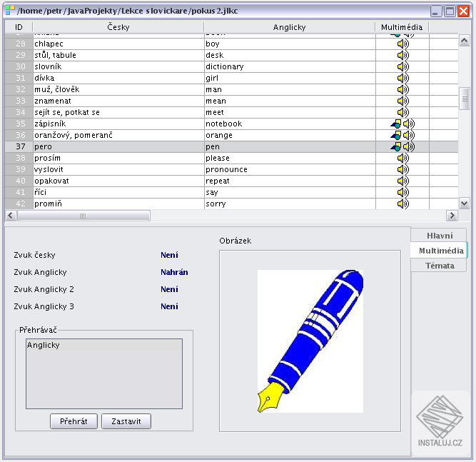476x462 pixels.
Task: Click the pen image thumbnail
Action: [x=310, y=341]
